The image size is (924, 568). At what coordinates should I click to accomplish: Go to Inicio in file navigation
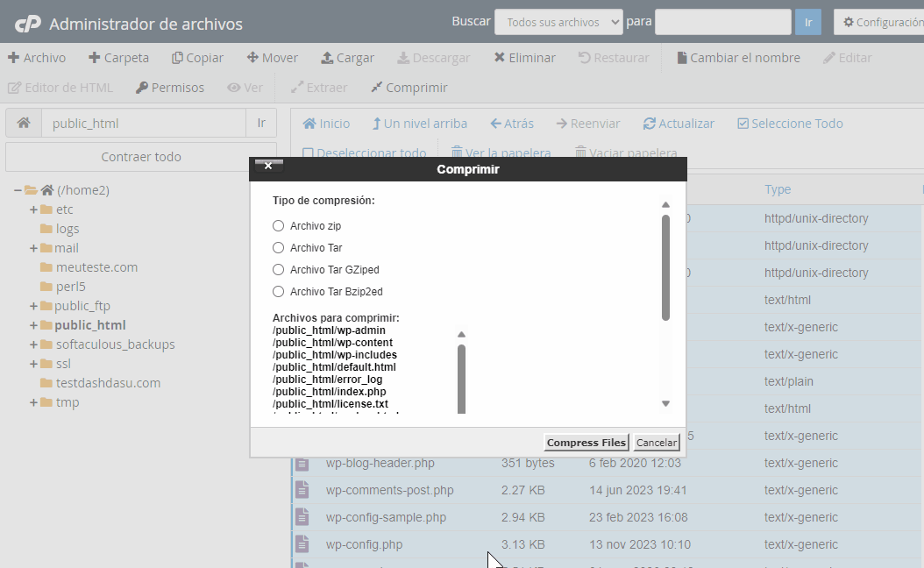326,124
